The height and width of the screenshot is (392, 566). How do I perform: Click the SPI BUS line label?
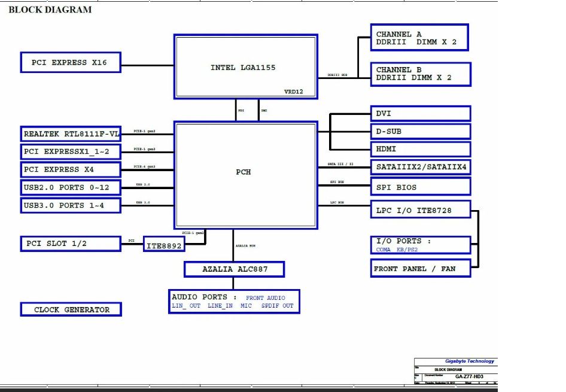[x=337, y=182]
